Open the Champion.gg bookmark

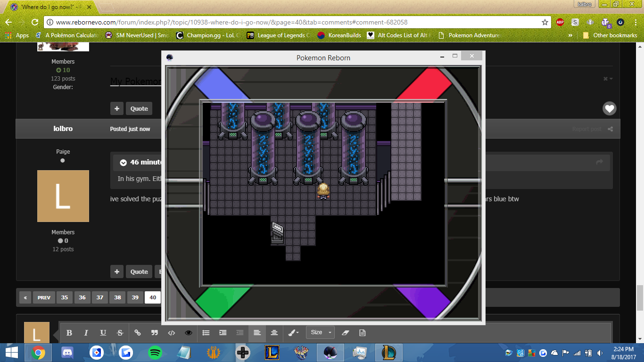pos(207,35)
